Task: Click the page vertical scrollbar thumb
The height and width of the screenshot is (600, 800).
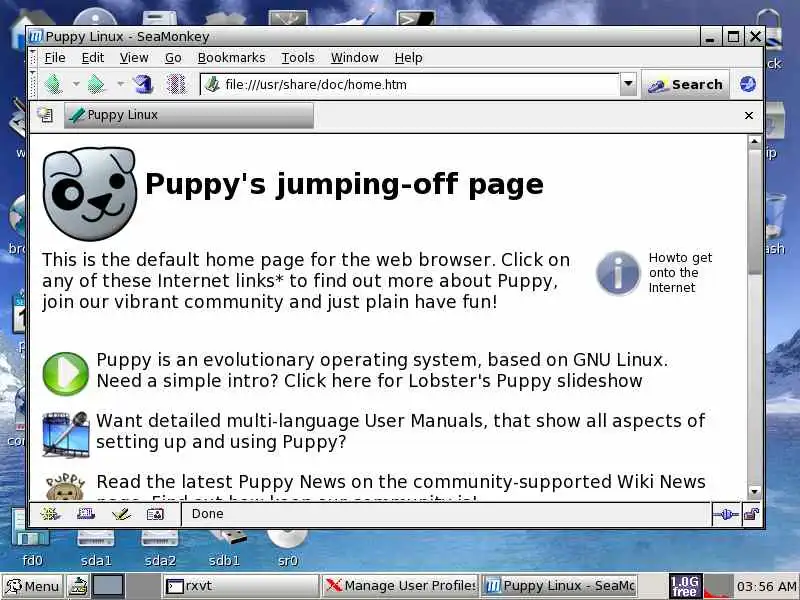Action: (755, 212)
